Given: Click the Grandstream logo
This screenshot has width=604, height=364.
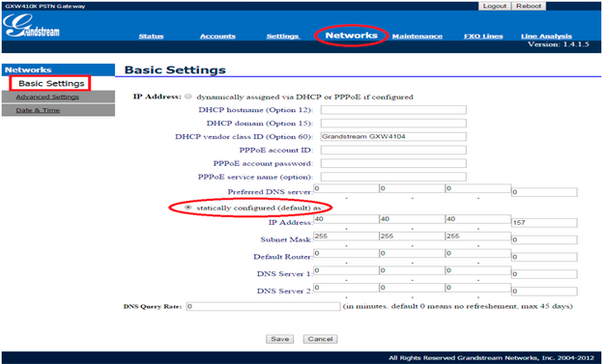Looking at the screenshot, I should coord(31,26).
